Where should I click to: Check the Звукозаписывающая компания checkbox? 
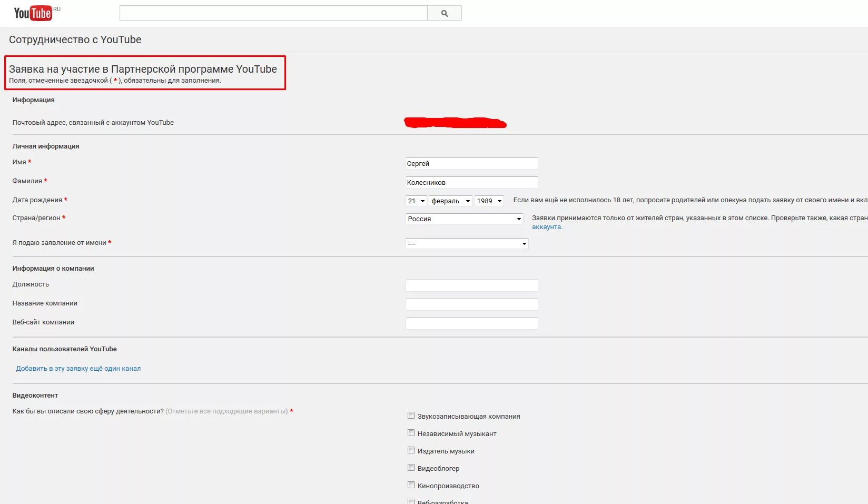pos(411,416)
